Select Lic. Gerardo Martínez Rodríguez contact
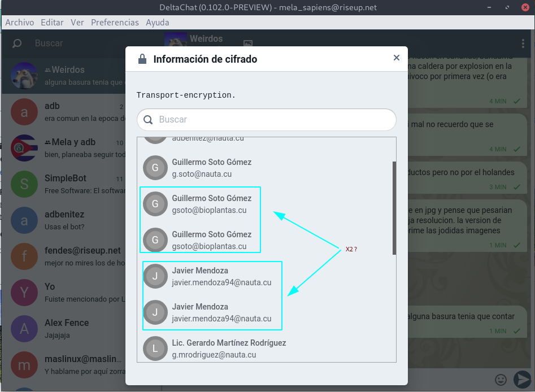The height and width of the screenshot is (392, 535). (x=266, y=349)
